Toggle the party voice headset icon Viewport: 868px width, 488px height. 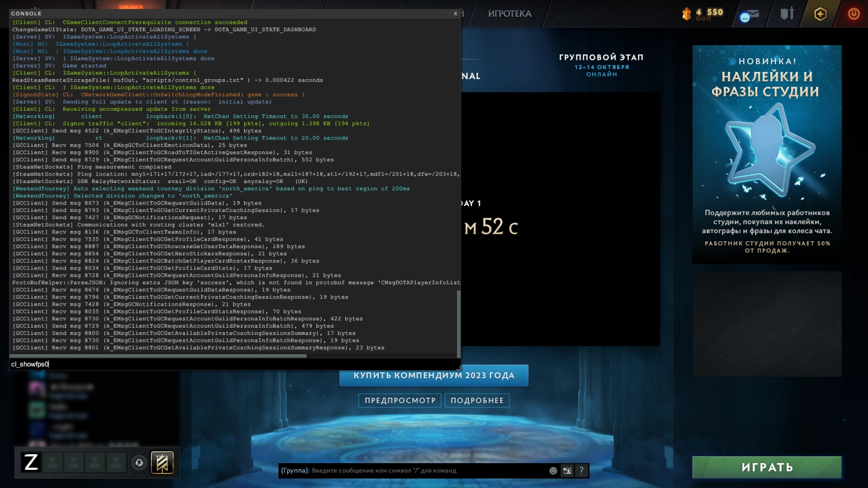click(139, 463)
